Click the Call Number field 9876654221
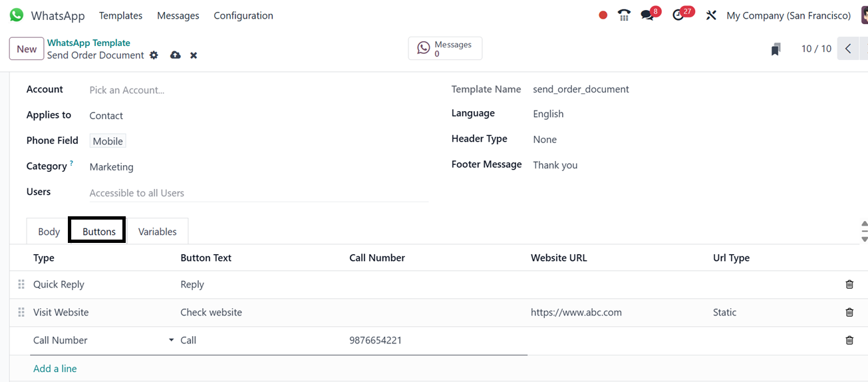868x382 pixels. (375, 340)
